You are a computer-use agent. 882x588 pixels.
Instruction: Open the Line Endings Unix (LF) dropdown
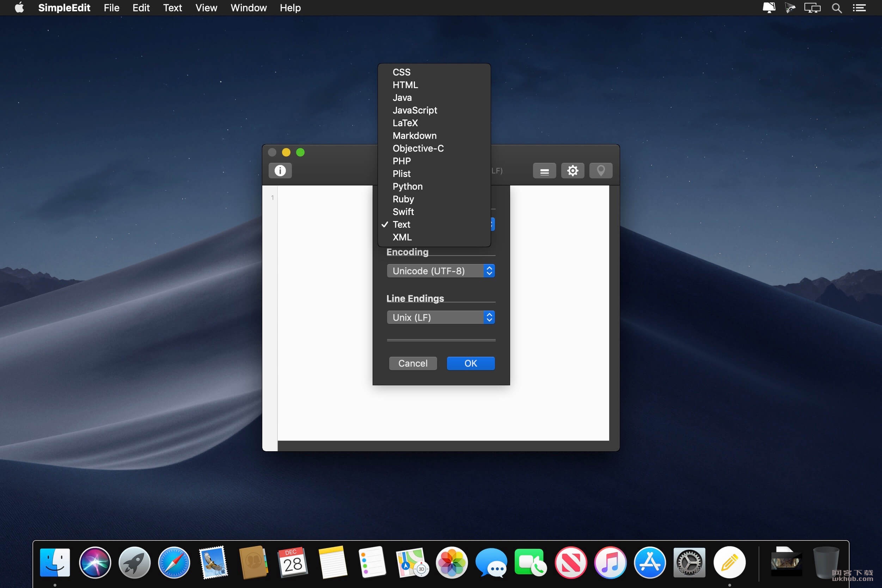[441, 317]
